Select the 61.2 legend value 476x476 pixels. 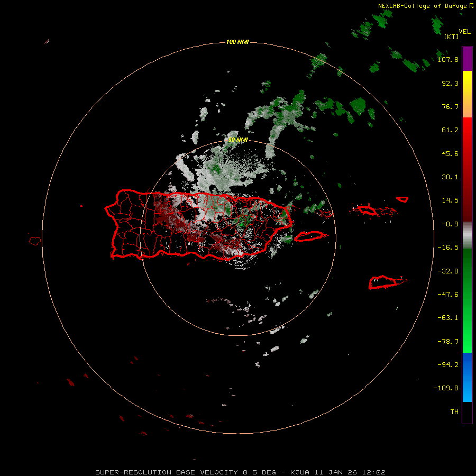tap(450, 130)
